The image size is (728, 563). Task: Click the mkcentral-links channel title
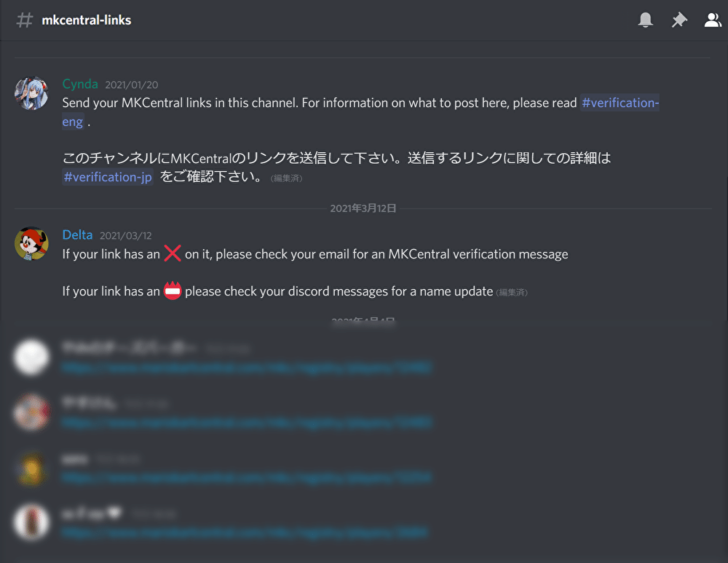(87, 20)
